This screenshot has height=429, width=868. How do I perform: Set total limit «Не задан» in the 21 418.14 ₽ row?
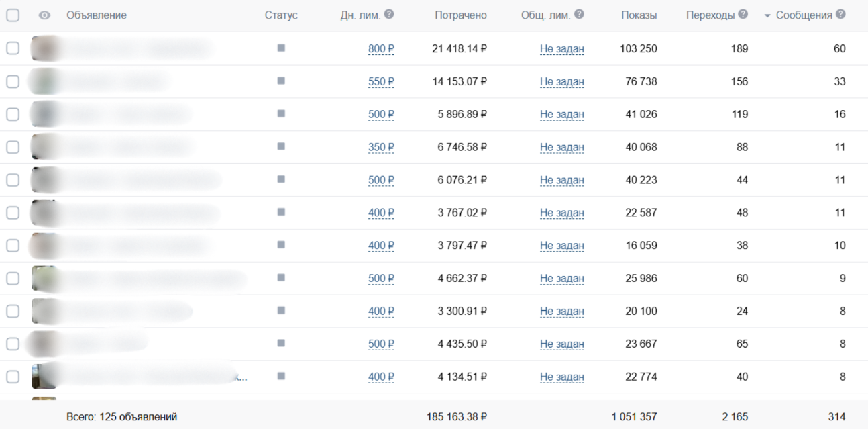[562, 49]
